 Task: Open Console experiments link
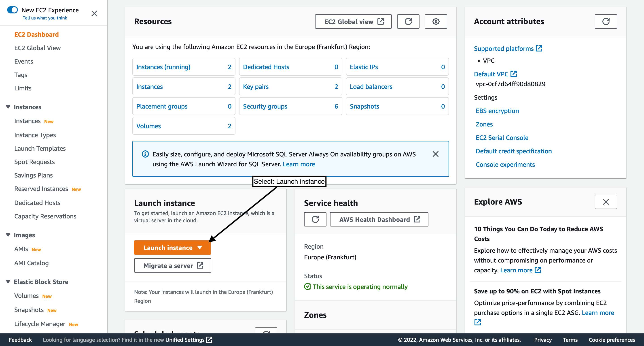[x=505, y=165]
